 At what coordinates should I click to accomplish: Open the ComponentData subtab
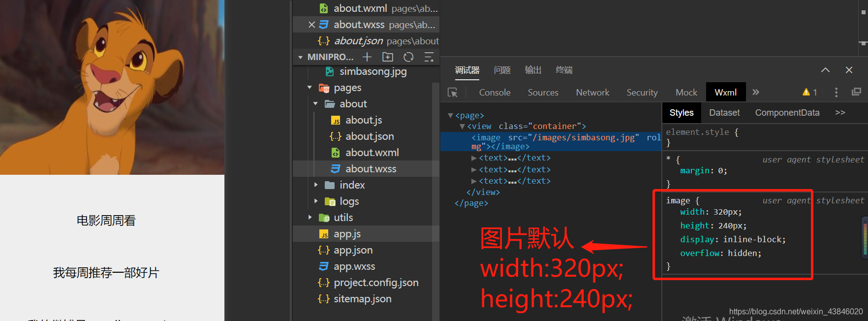tap(787, 113)
